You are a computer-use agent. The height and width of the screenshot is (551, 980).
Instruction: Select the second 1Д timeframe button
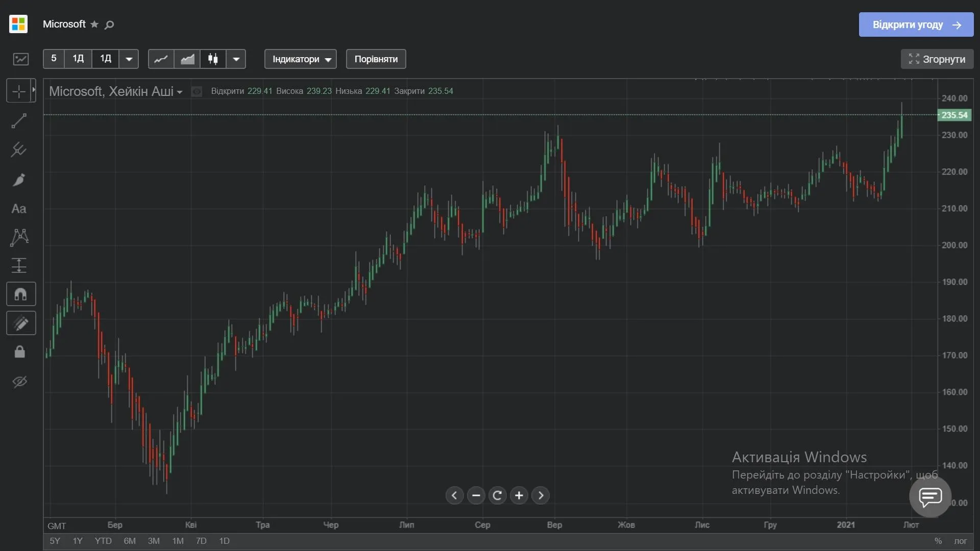pos(106,59)
